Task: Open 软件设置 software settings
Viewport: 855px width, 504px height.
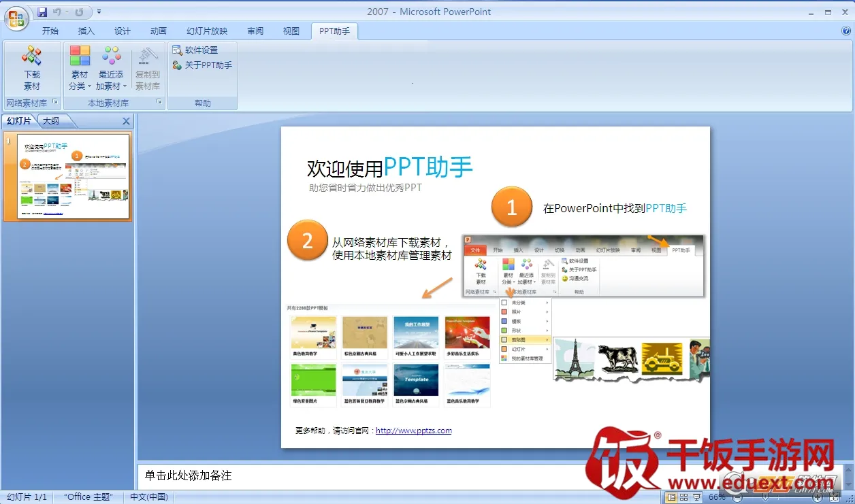Action: click(x=195, y=50)
